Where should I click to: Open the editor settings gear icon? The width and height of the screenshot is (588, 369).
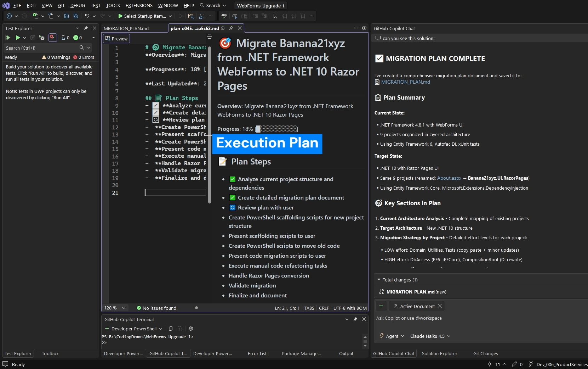[364, 28]
